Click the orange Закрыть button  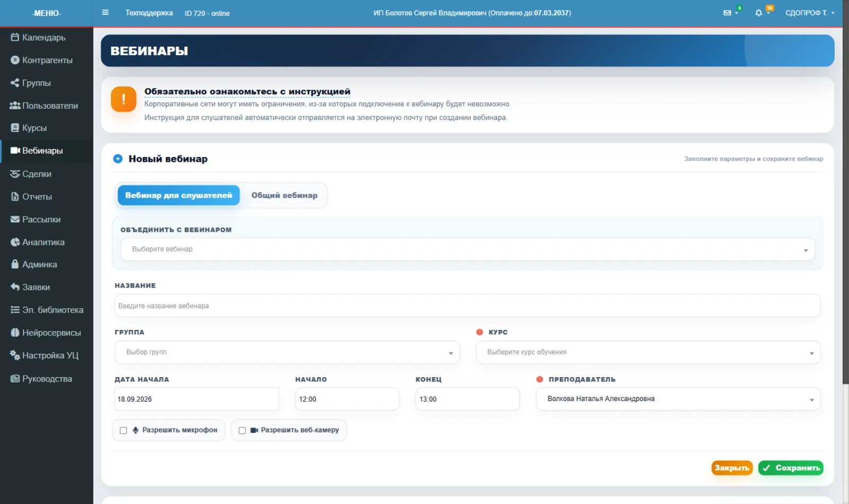pos(732,468)
